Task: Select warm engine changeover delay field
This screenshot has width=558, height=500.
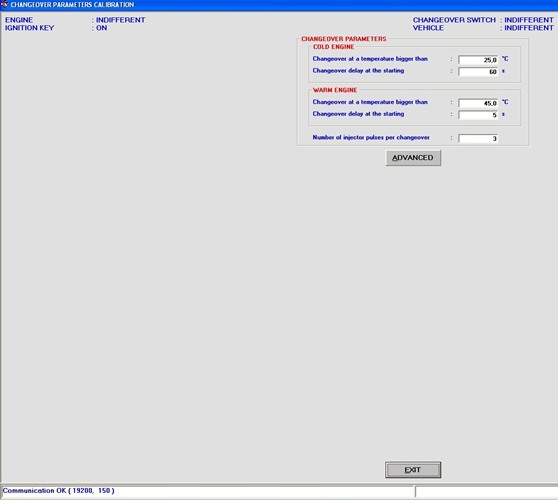Action: coord(478,115)
